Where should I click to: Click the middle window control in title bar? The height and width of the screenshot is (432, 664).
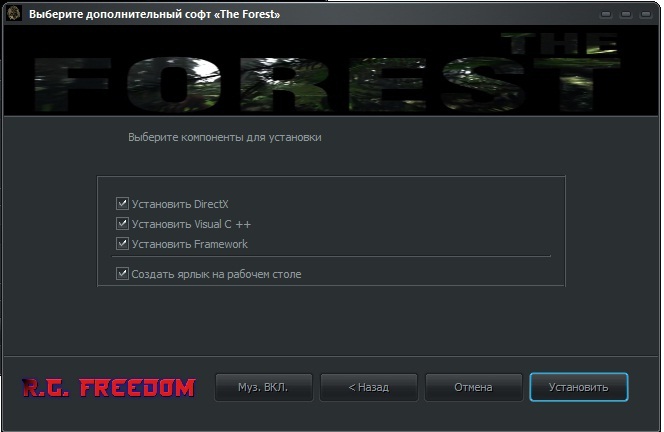coord(626,15)
